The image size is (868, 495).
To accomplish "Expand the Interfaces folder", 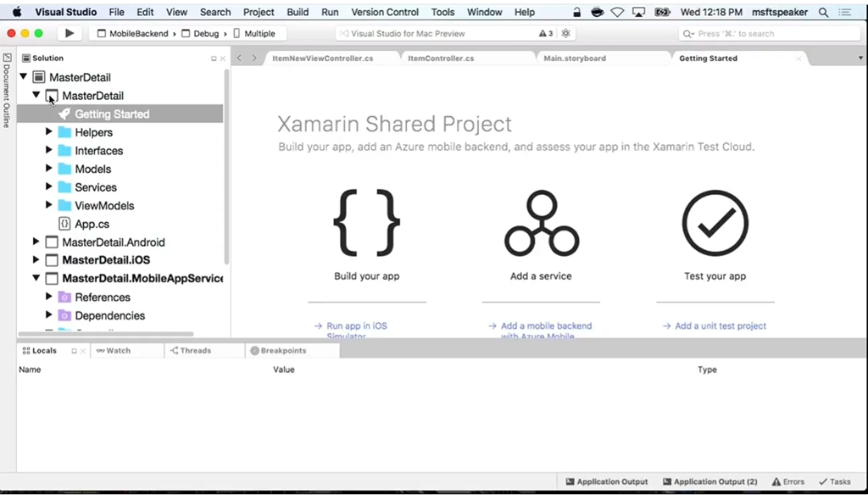I will (48, 150).
